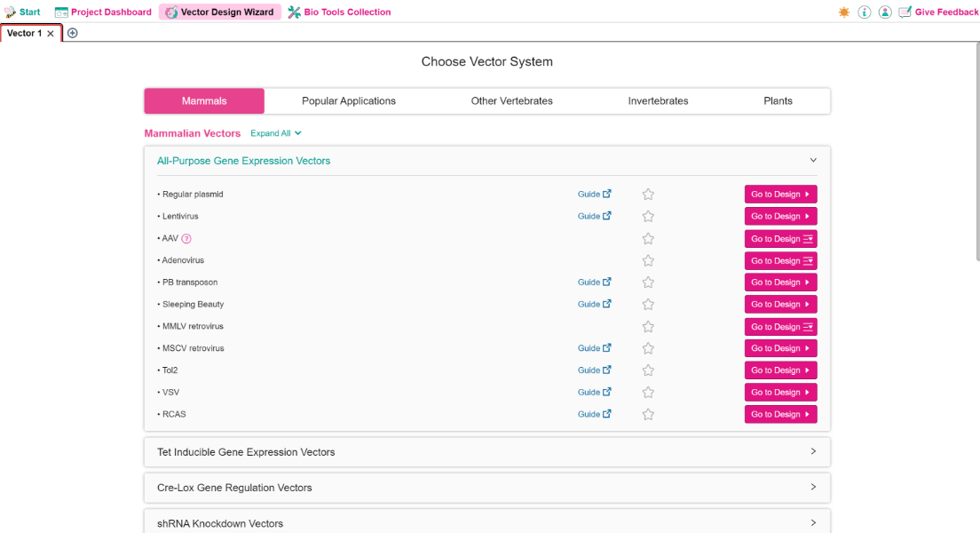Open Go to Design menu for AAV

[780, 238]
